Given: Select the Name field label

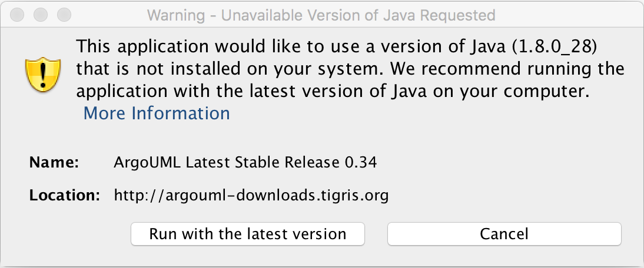Looking at the screenshot, I should (54, 163).
